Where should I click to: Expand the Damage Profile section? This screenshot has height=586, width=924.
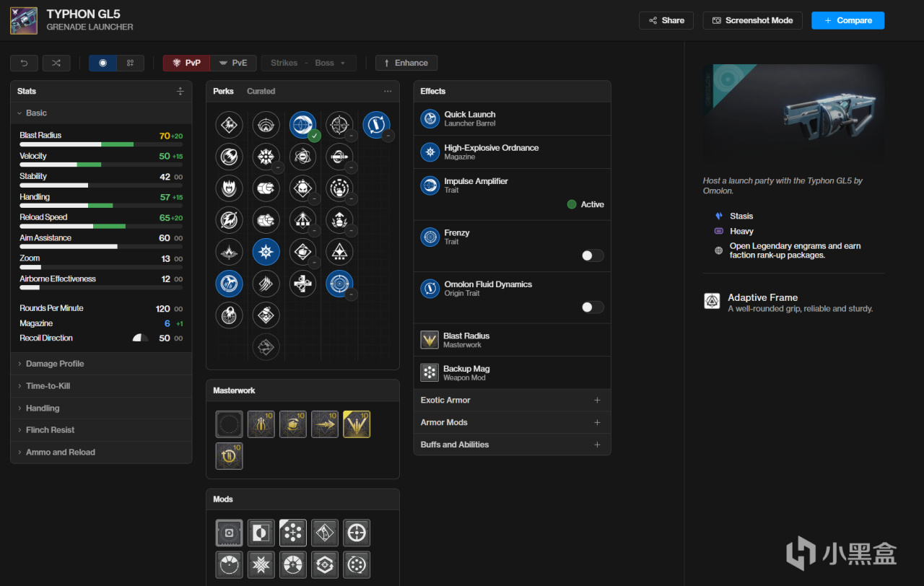101,364
